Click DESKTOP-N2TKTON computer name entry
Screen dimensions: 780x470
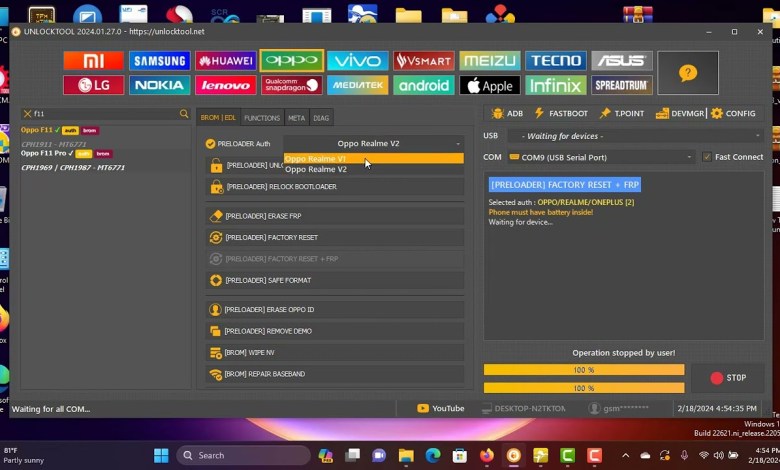pyautogui.click(x=523, y=408)
